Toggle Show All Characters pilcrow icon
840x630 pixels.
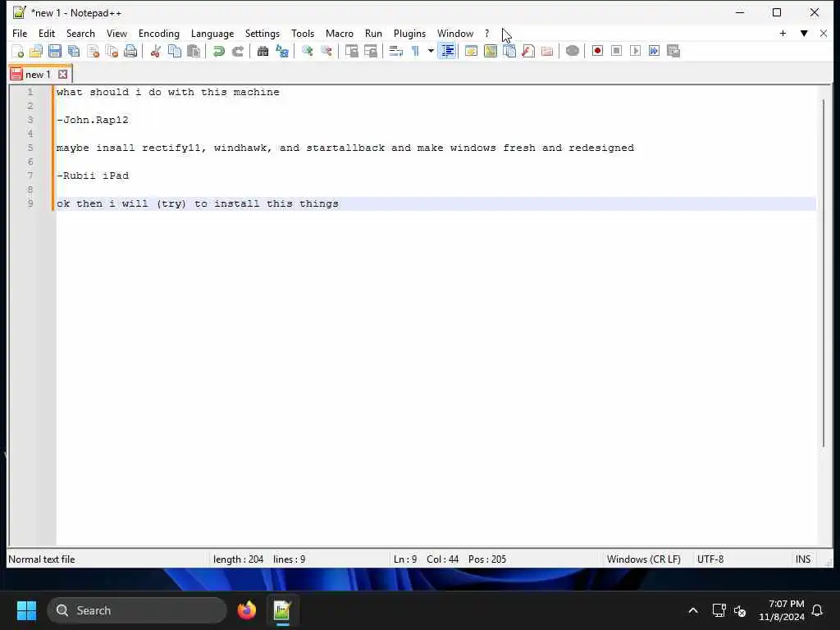(x=414, y=51)
